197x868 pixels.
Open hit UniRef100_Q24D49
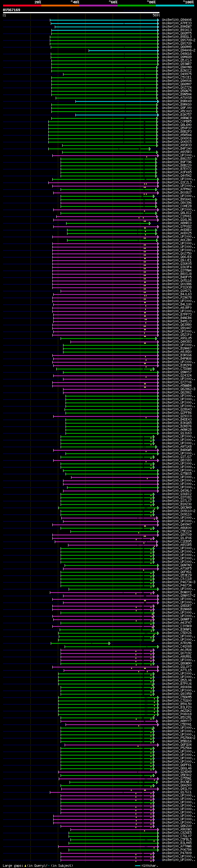pos(176,772)
